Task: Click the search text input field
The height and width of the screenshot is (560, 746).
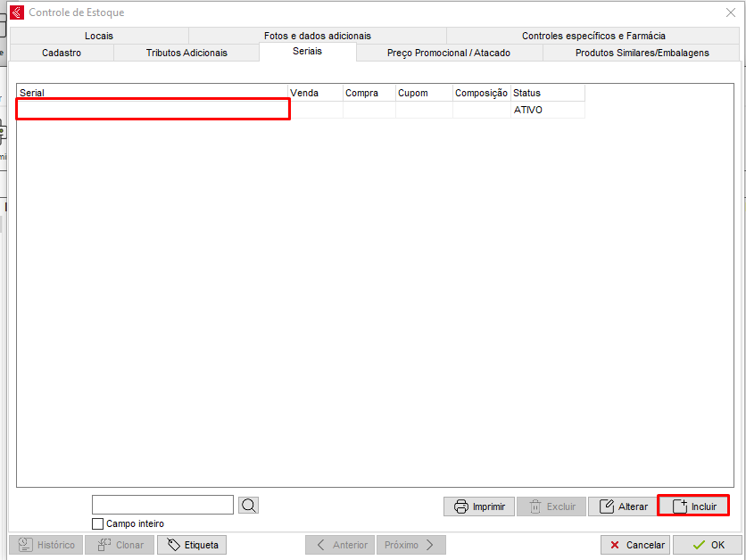Action: click(162, 506)
